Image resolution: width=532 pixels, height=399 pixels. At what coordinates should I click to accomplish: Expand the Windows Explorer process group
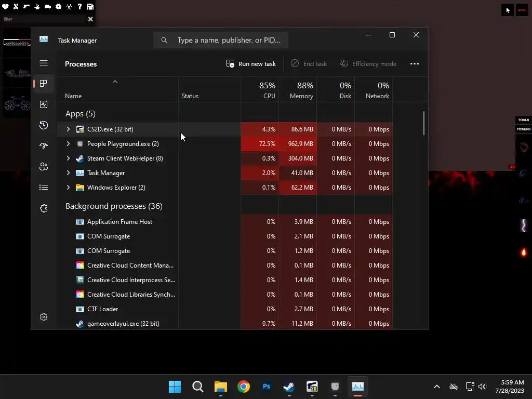pyautogui.click(x=68, y=188)
